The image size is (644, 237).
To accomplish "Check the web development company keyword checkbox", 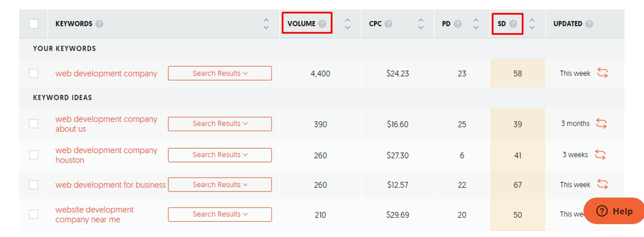I will tap(34, 73).
